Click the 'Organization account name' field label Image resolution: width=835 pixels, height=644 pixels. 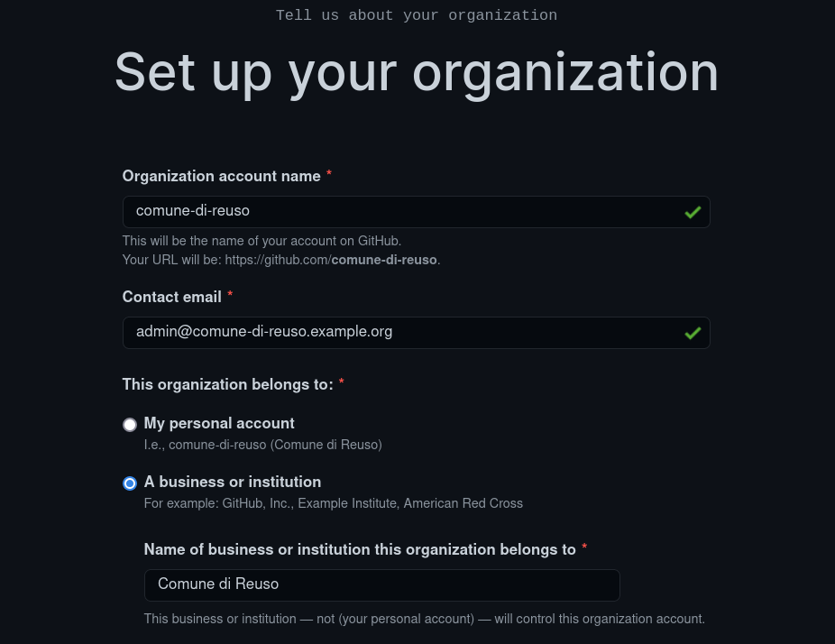click(221, 176)
